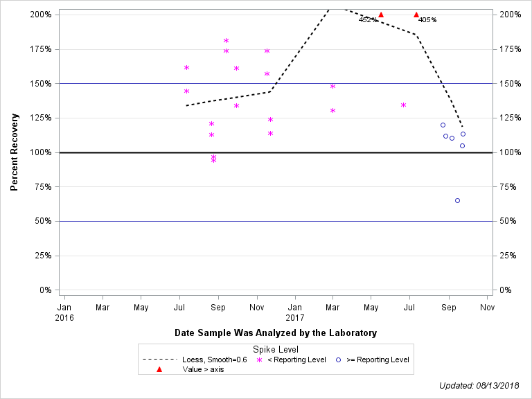
Task: Select the magenta asterisk icon in the legend
Action: click(260, 360)
